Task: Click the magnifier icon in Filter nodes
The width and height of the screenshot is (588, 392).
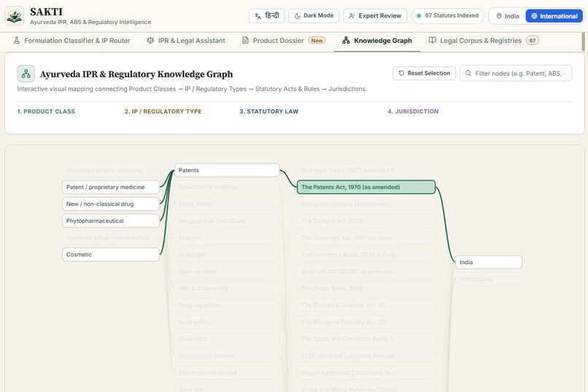Action: click(x=468, y=73)
